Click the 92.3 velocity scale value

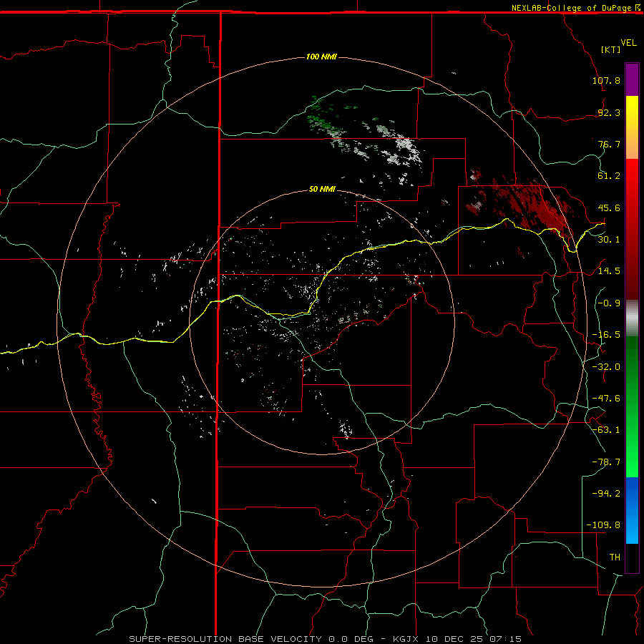[609, 112]
